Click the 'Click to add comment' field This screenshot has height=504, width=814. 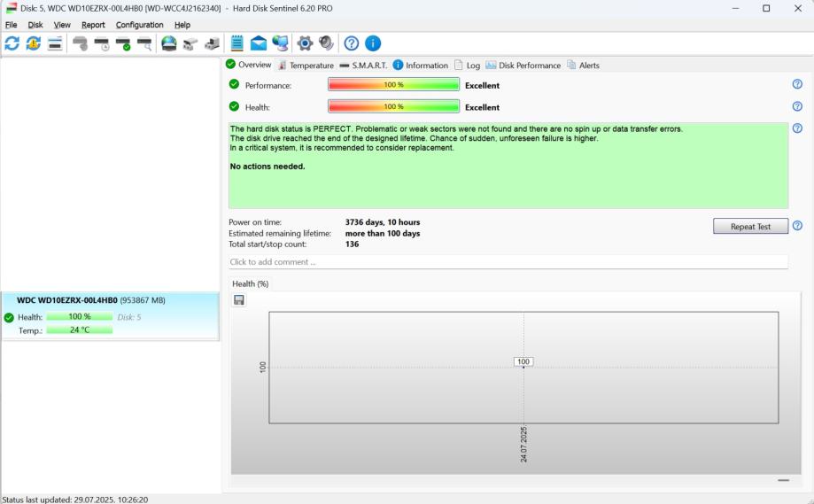coord(508,262)
